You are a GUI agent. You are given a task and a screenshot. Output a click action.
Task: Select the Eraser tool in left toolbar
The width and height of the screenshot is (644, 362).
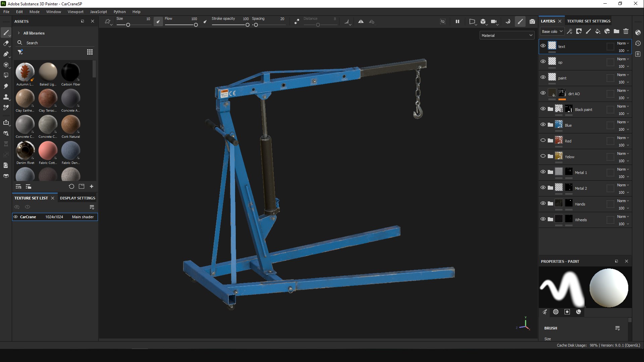coord(6,43)
